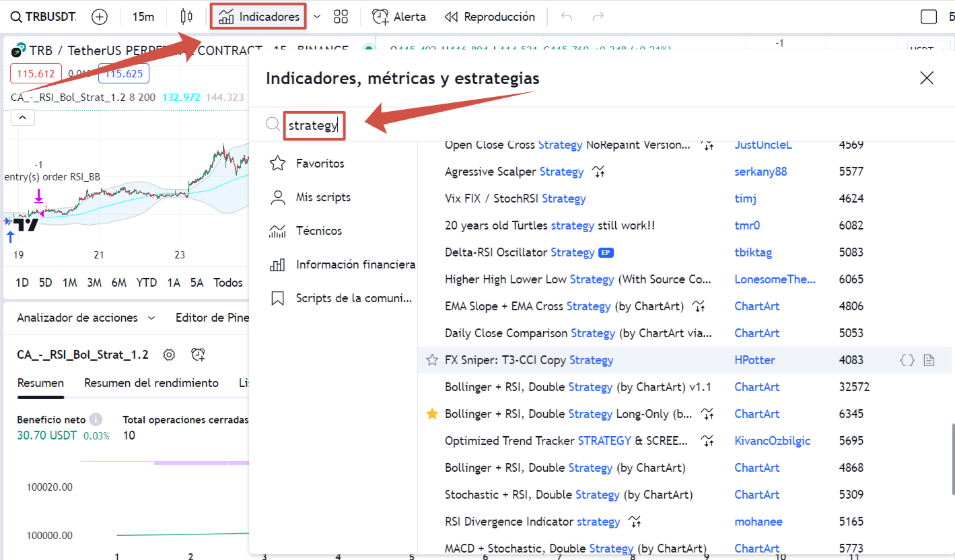This screenshot has width=955, height=560.
Task: Click the undo arrow icon
Action: [x=567, y=17]
